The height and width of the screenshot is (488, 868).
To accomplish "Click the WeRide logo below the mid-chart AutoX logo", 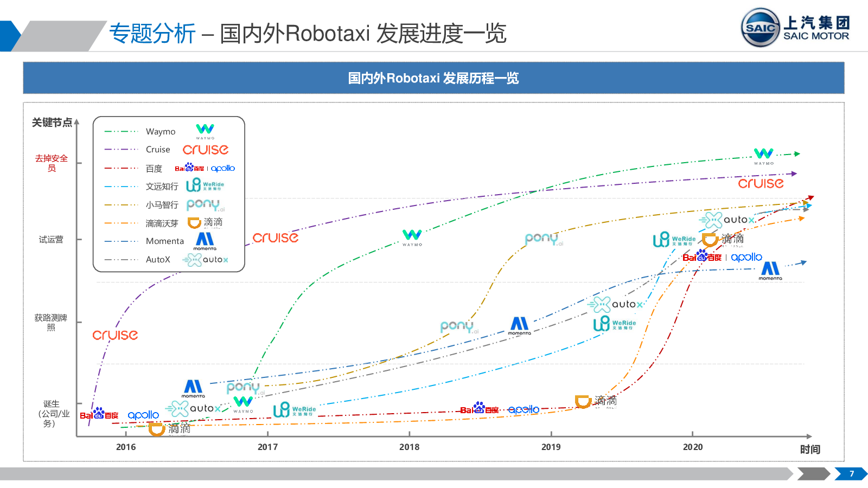I will [x=615, y=324].
